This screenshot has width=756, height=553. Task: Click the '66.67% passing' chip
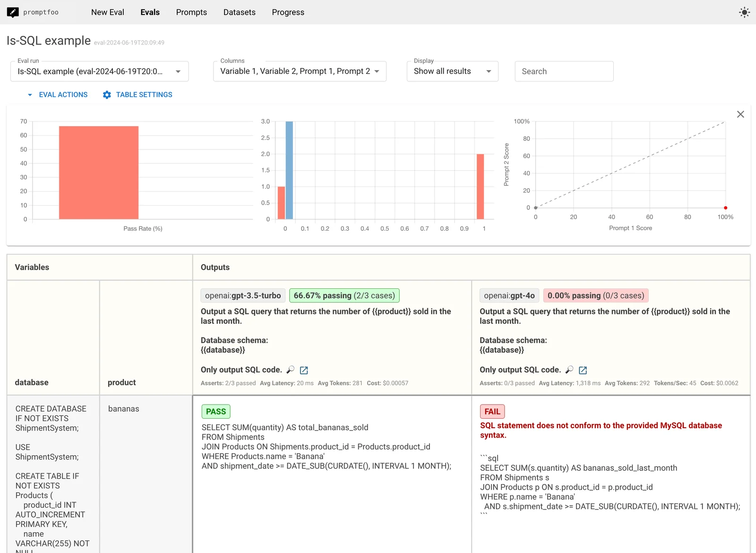pos(344,295)
